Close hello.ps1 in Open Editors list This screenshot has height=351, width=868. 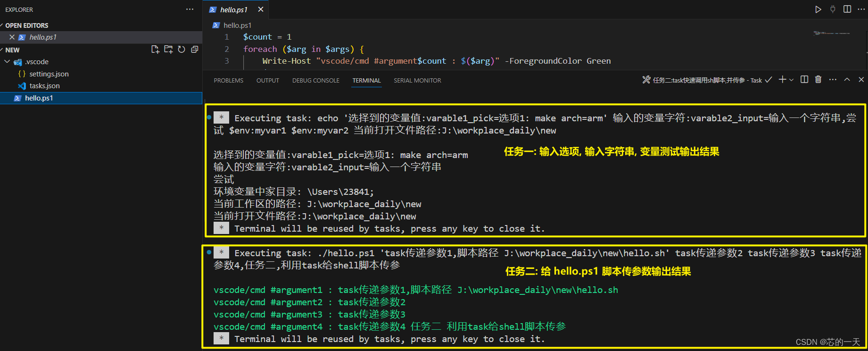[12, 37]
